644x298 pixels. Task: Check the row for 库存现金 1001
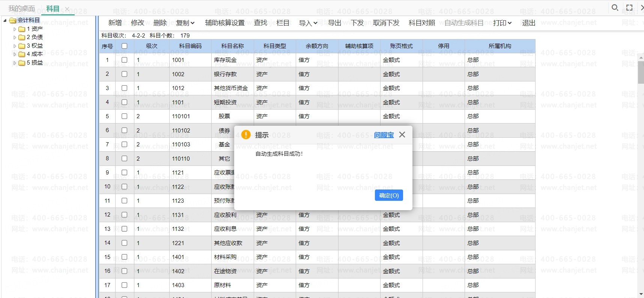pos(125,60)
